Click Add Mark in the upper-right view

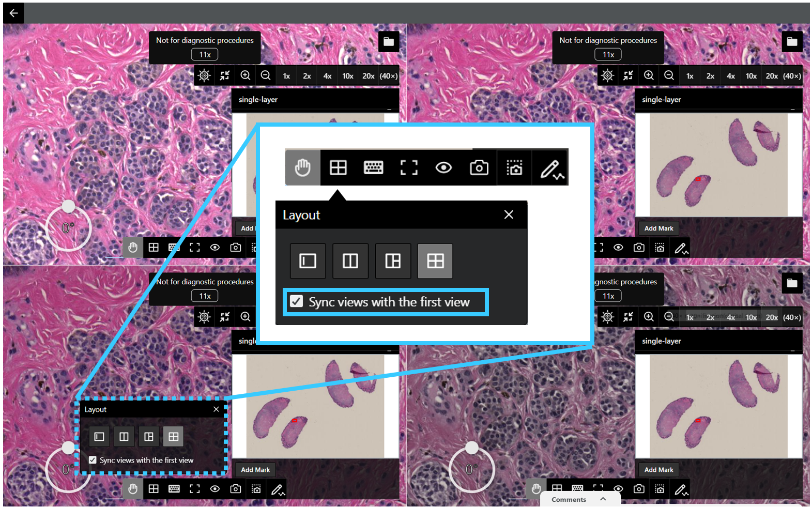658,228
